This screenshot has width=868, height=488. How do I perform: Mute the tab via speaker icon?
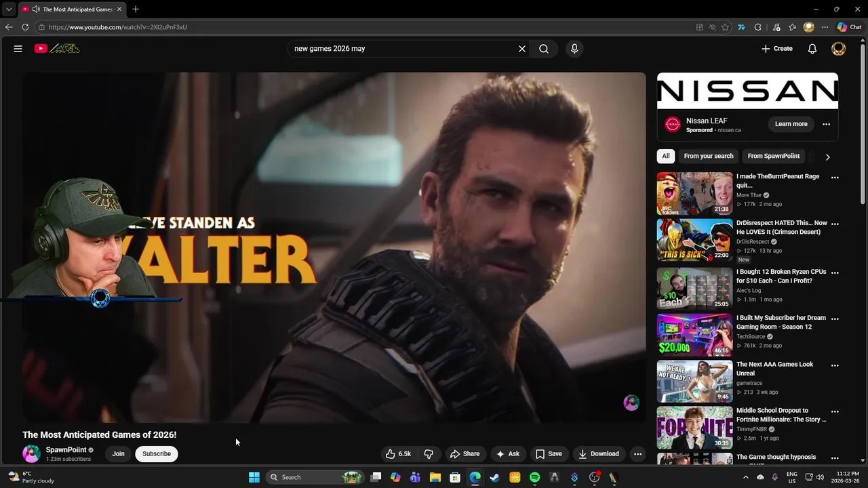[x=36, y=9]
